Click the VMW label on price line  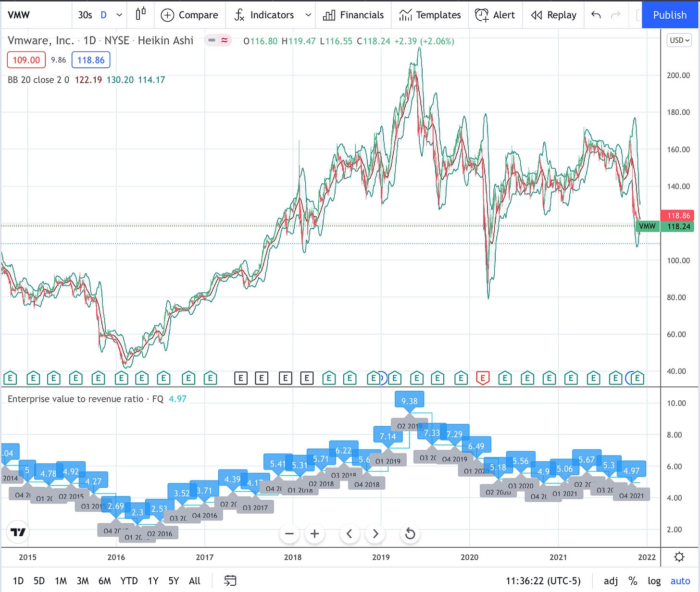click(x=647, y=226)
